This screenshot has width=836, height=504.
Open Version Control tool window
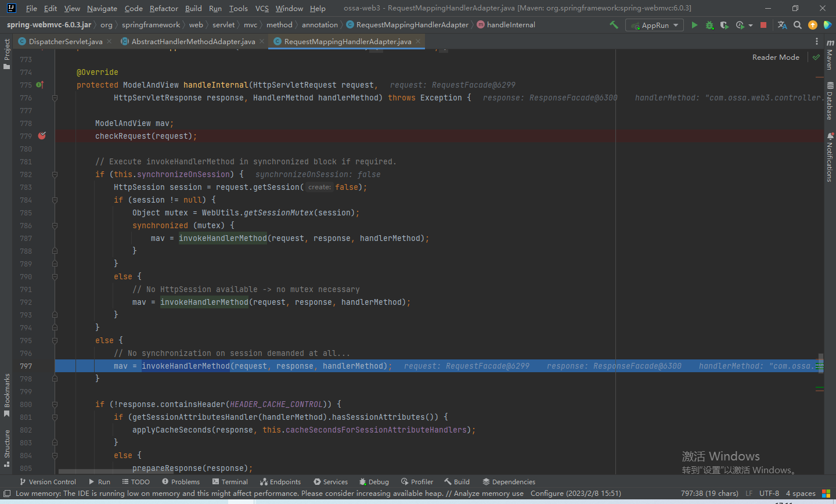tap(48, 482)
